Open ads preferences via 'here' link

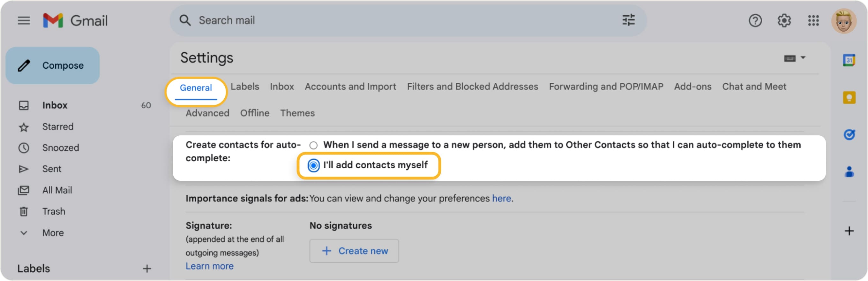501,199
